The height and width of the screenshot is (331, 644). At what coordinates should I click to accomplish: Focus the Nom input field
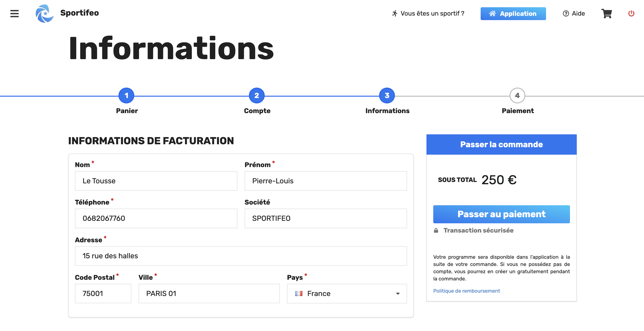156,181
